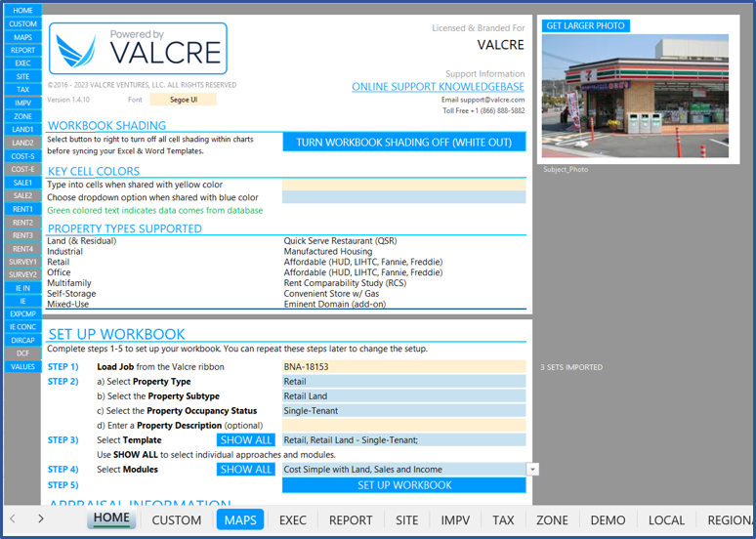Open RENT1 from the sidebar
This screenshot has height=539, width=756.
pos(22,209)
